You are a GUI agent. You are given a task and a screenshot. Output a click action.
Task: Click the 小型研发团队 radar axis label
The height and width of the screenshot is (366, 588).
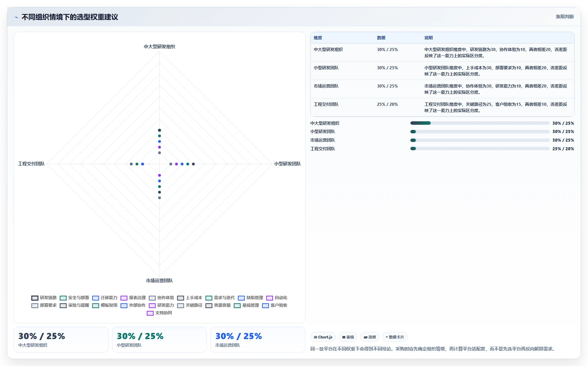[288, 164]
